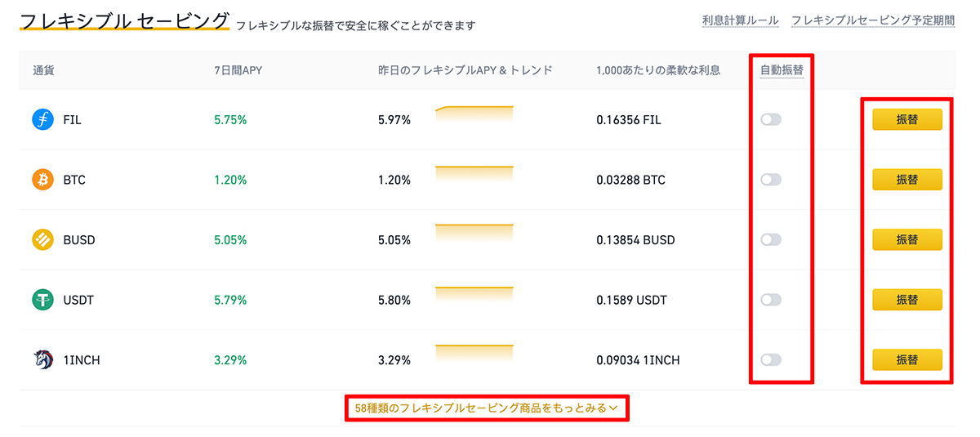Enable 1INCH auto transfer switch

[771, 360]
